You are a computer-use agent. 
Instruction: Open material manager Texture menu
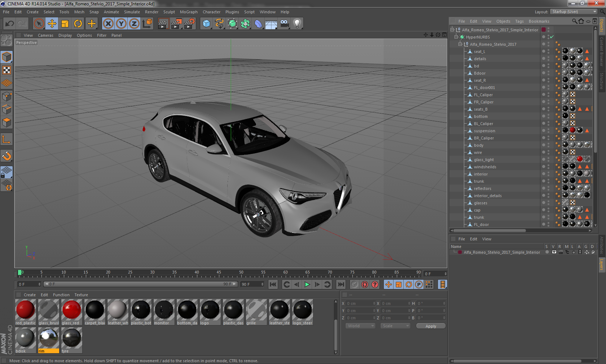tap(81, 295)
